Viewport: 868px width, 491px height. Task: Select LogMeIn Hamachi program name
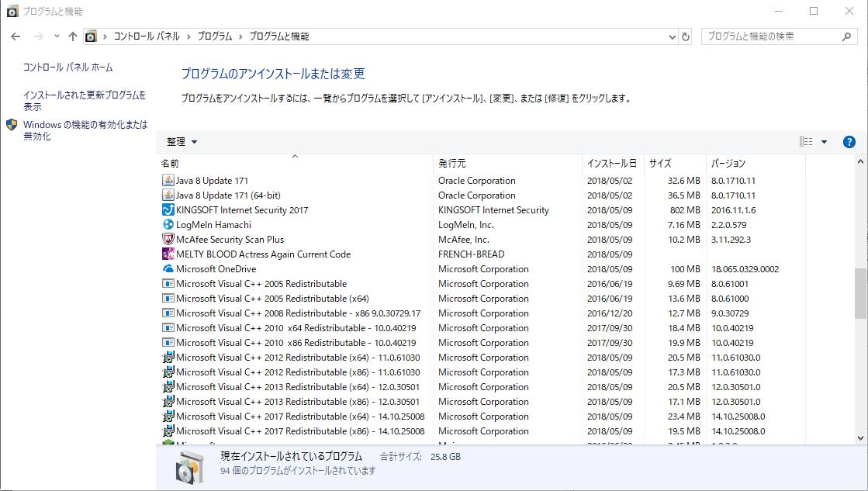click(213, 225)
